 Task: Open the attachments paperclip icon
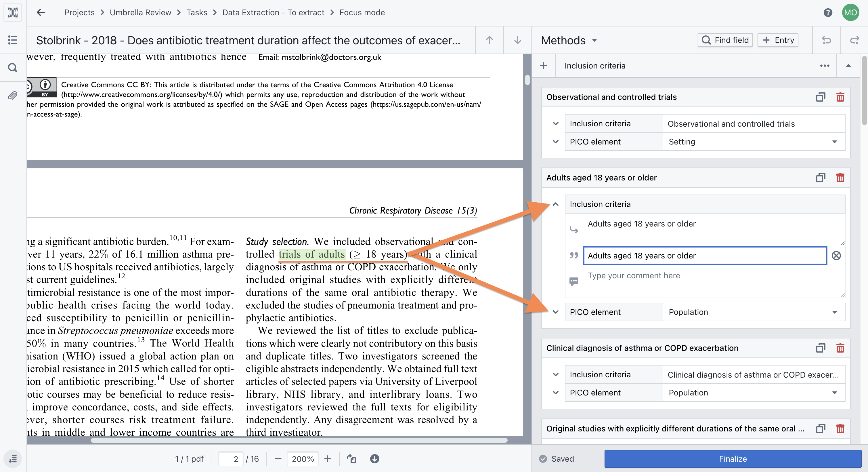tap(13, 96)
